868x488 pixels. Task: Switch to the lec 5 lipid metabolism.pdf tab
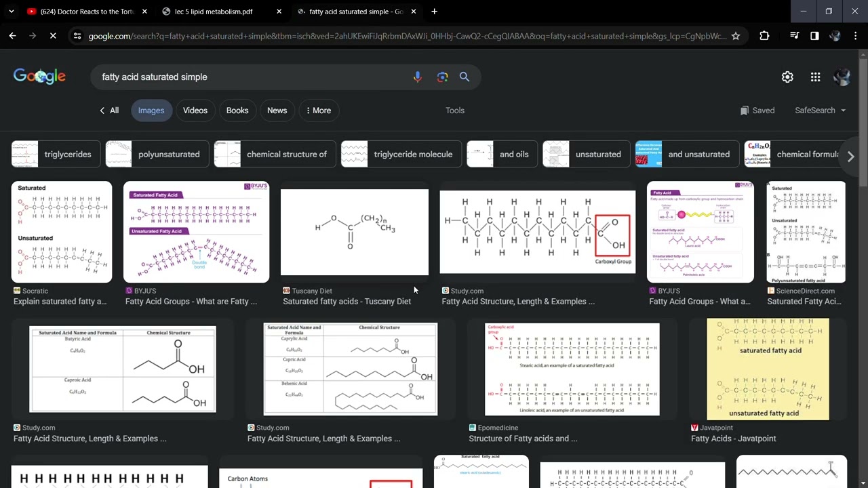[x=214, y=12]
